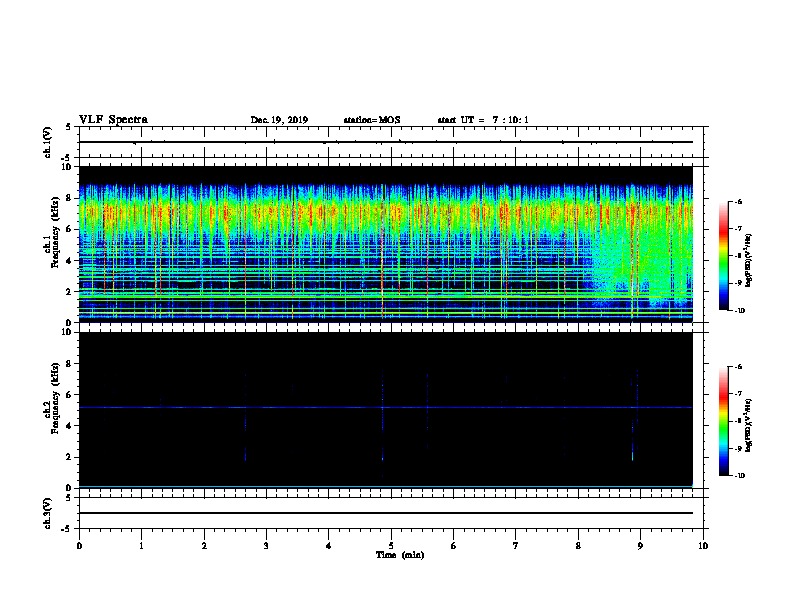
Task: Click the ch.2 colorbar log(PSD) label
Action: (x=749, y=426)
